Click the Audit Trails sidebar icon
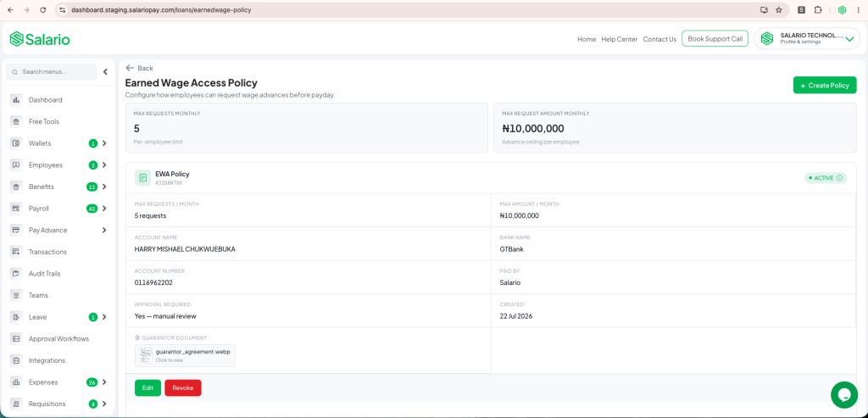Image resolution: width=868 pixels, height=418 pixels. [16, 274]
